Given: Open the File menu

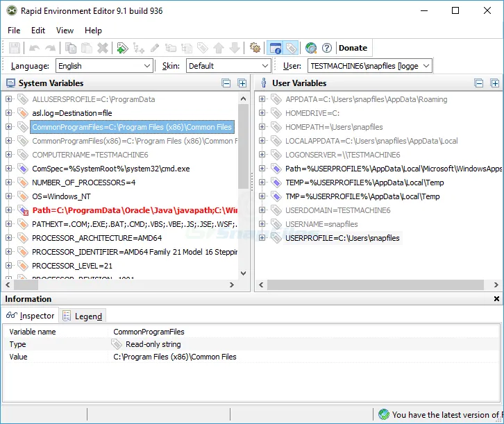Looking at the screenshot, I should (x=14, y=31).
